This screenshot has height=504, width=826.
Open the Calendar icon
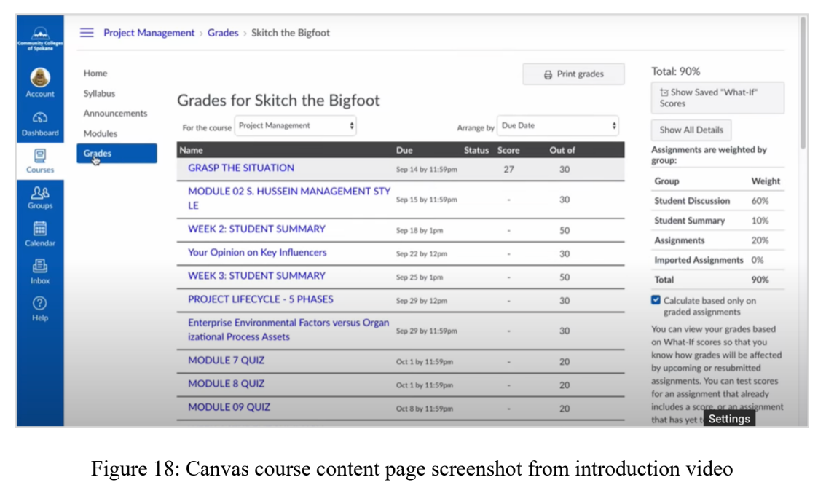[40, 229]
